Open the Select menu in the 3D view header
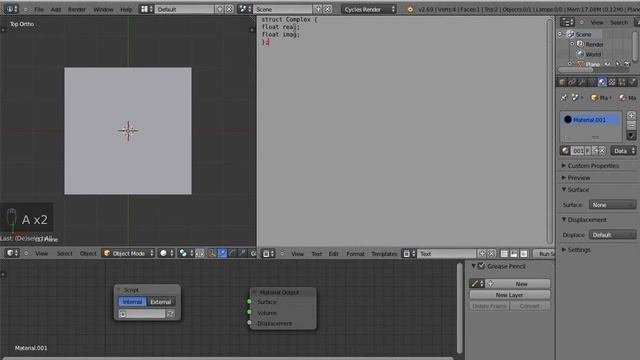640x360 pixels. (x=64, y=253)
